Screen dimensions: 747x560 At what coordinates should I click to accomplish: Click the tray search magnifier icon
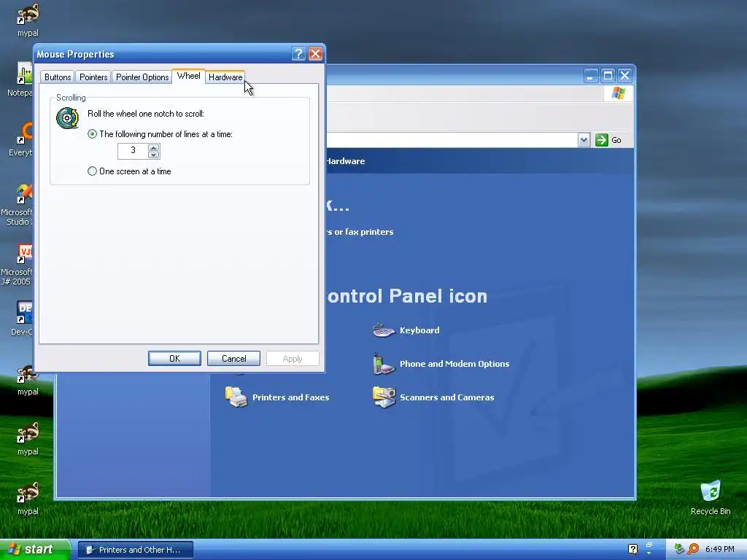pyautogui.click(x=693, y=549)
